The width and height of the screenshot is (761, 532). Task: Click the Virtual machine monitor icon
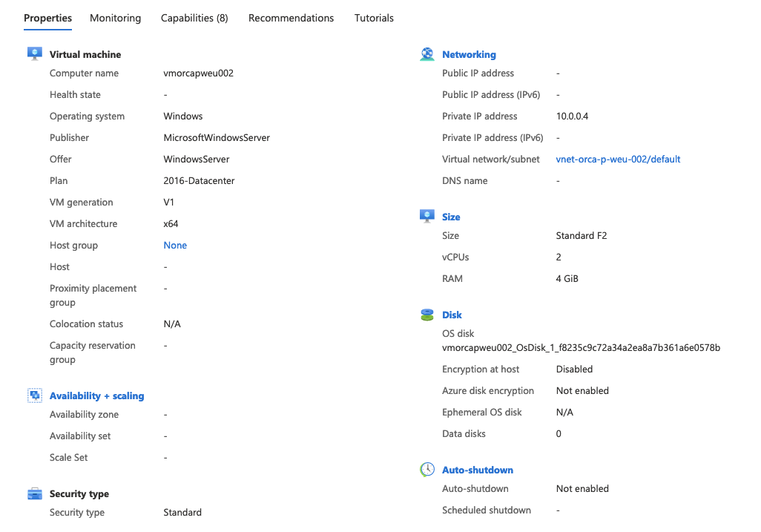pos(34,53)
